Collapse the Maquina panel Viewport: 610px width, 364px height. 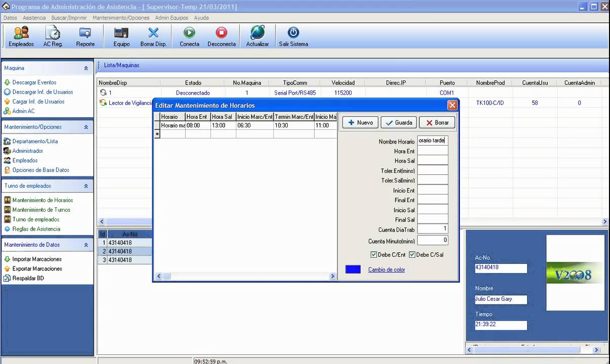(86, 68)
